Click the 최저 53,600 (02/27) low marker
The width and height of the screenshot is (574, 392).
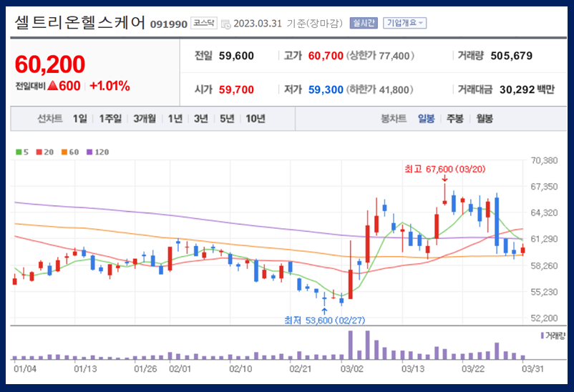(325, 320)
